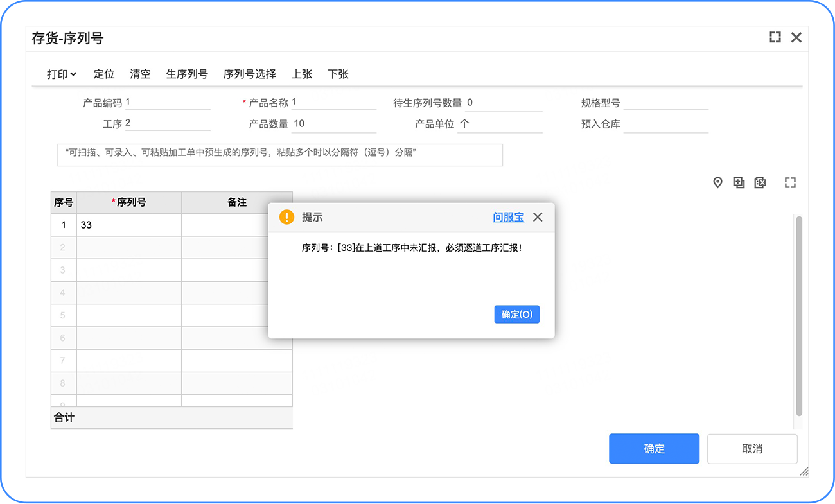Click 清空 in the toolbar

pos(140,74)
